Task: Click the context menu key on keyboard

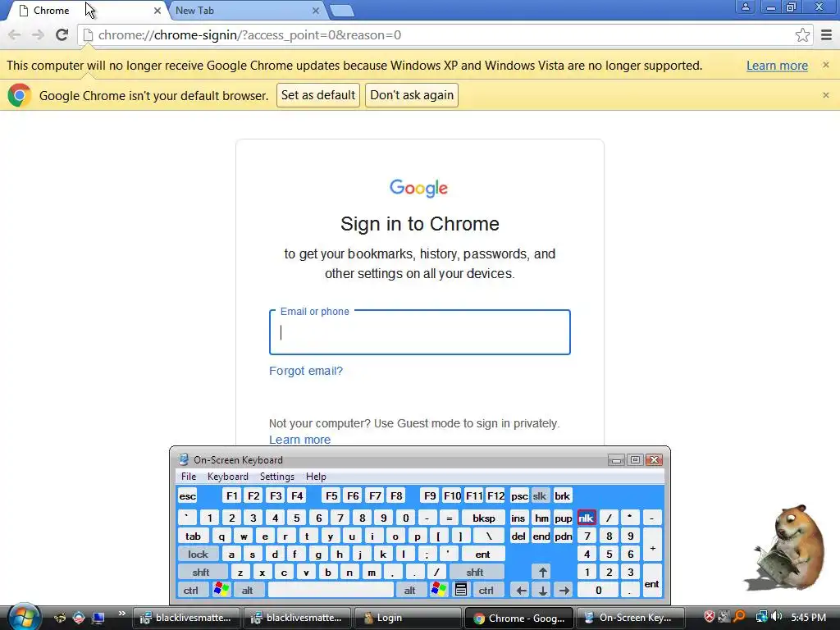Action: point(461,590)
